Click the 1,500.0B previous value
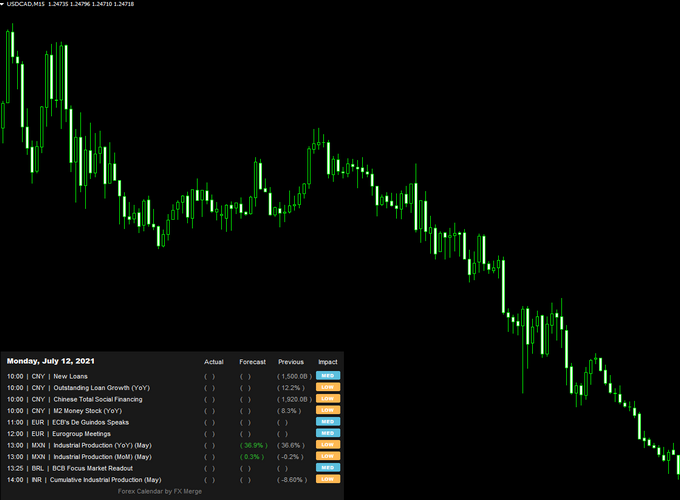The width and height of the screenshot is (680, 500). (294, 376)
